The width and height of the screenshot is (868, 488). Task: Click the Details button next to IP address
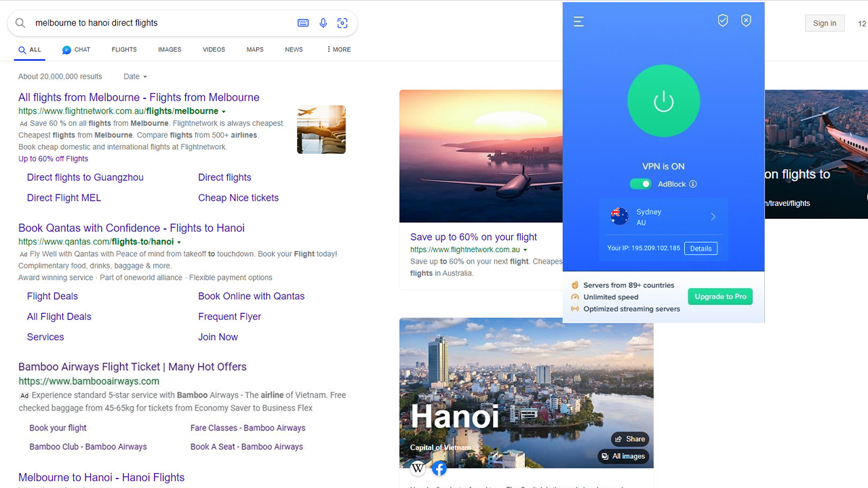[701, 249]
